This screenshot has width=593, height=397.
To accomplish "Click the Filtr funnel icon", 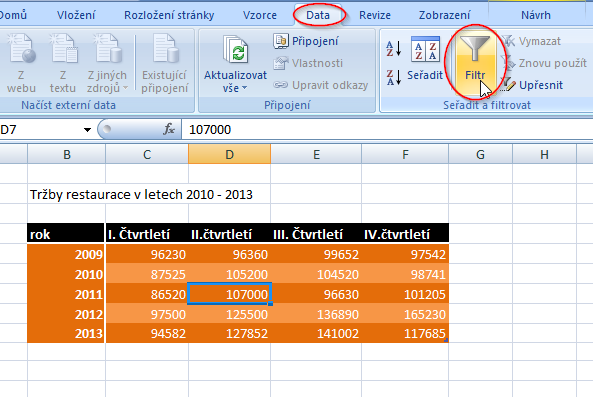I will (475, 48).
